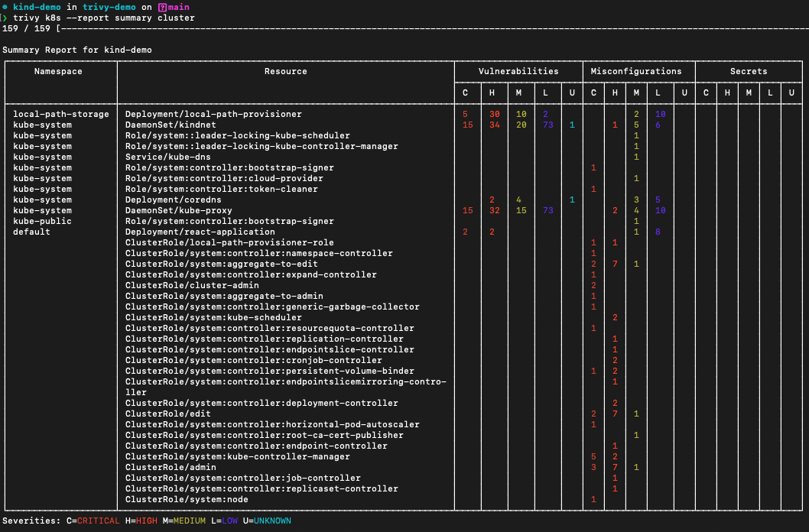This screenshot has height=532, width=809.
Task: Select the CRITICAL severity label in the legend
Action: pos(98,521)
